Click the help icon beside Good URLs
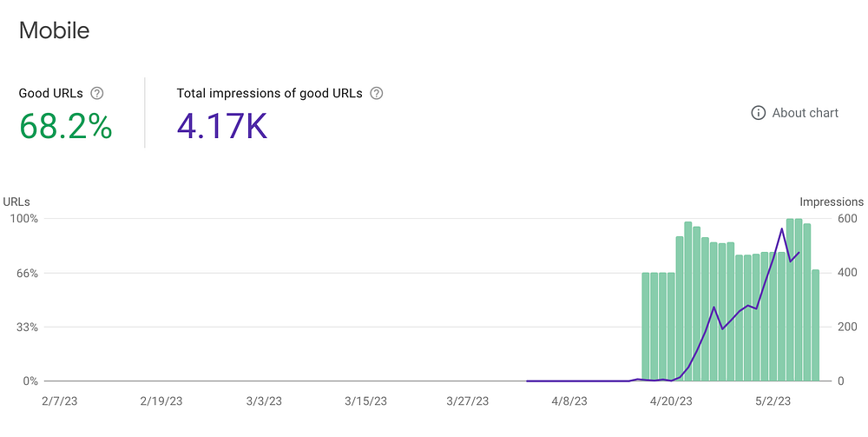The width and height of the screenshot is (868, 437). (x=97, y=93)
